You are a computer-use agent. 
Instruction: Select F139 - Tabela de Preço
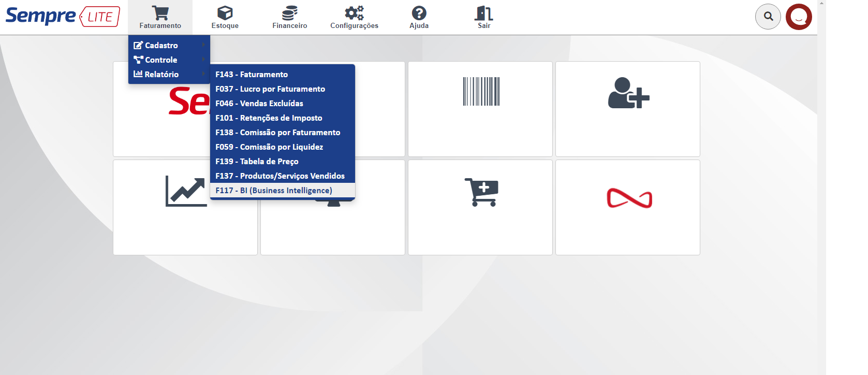click(x=283, y=162)
